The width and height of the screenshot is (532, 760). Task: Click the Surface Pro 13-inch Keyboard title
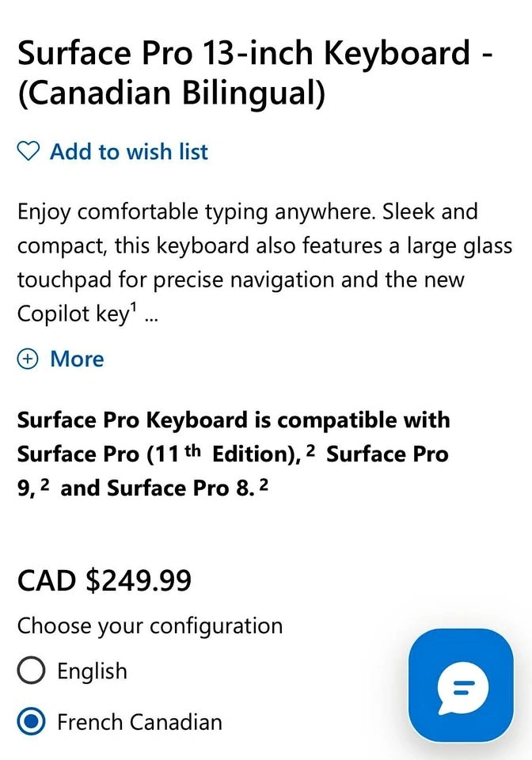point(255,54)
